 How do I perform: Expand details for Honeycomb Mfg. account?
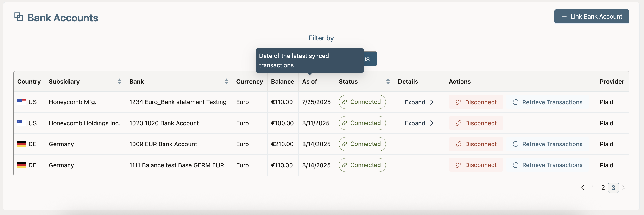[419, 102]
